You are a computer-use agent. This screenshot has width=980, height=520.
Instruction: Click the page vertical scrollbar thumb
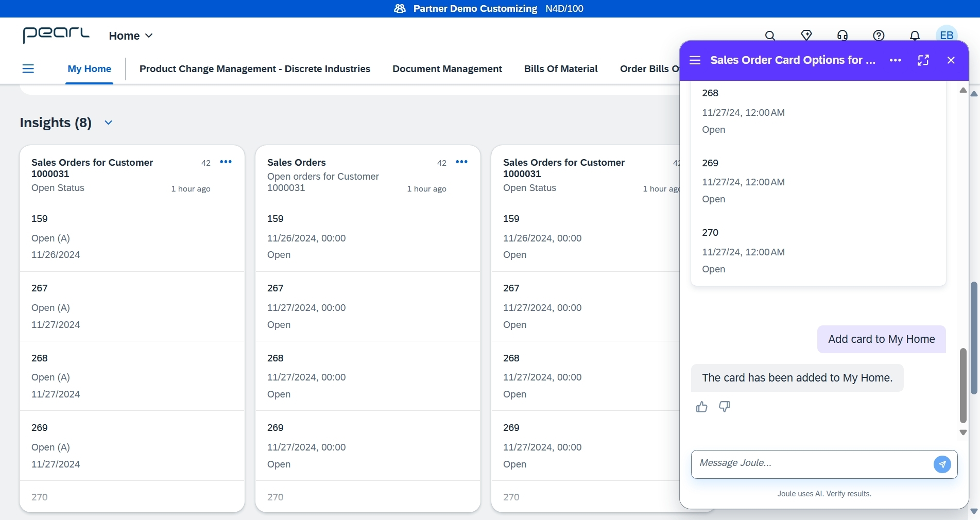[x=974, y=338]
